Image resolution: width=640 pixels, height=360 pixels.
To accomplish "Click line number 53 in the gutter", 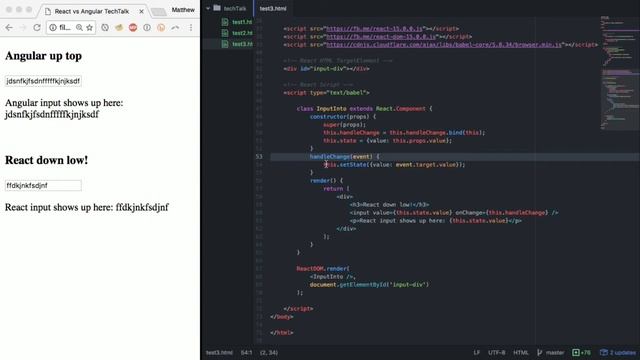I will pyautogui.click(x=259, y=156).
